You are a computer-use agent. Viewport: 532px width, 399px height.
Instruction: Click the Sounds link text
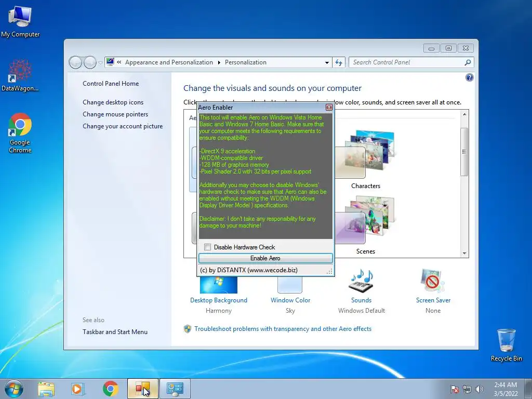click(x=362, y=300)
